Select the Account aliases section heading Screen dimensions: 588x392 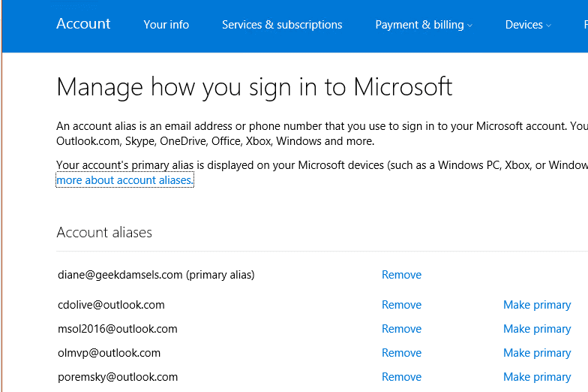(x=104, y=233)
